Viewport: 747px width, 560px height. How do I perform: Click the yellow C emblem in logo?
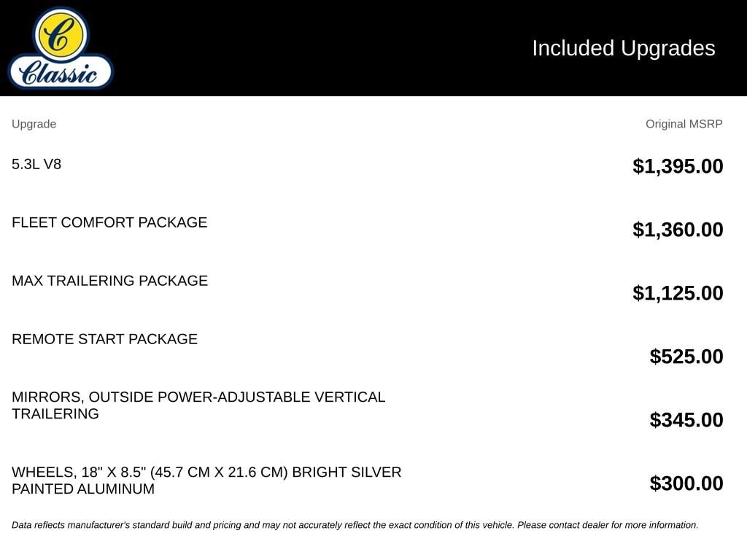click(61, 34)
